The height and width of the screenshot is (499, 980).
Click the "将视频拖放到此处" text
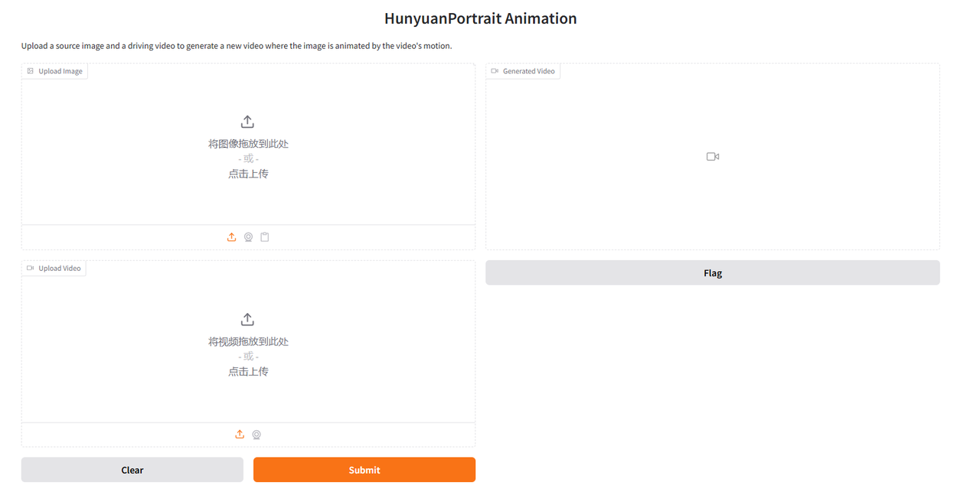point(248,341)
